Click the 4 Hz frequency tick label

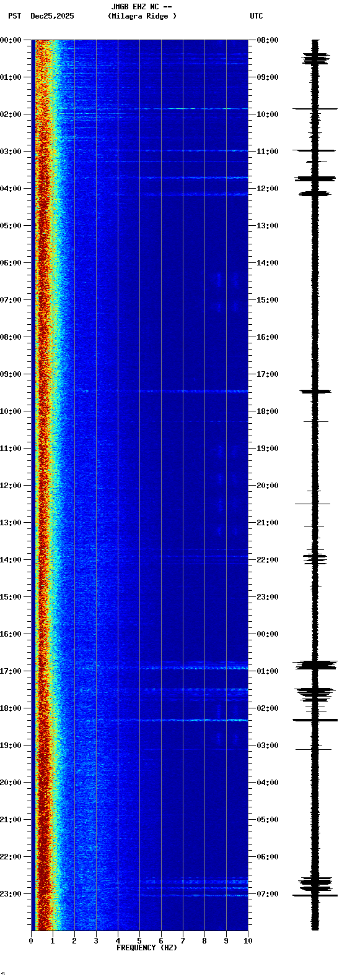click(x=118, y=941)
